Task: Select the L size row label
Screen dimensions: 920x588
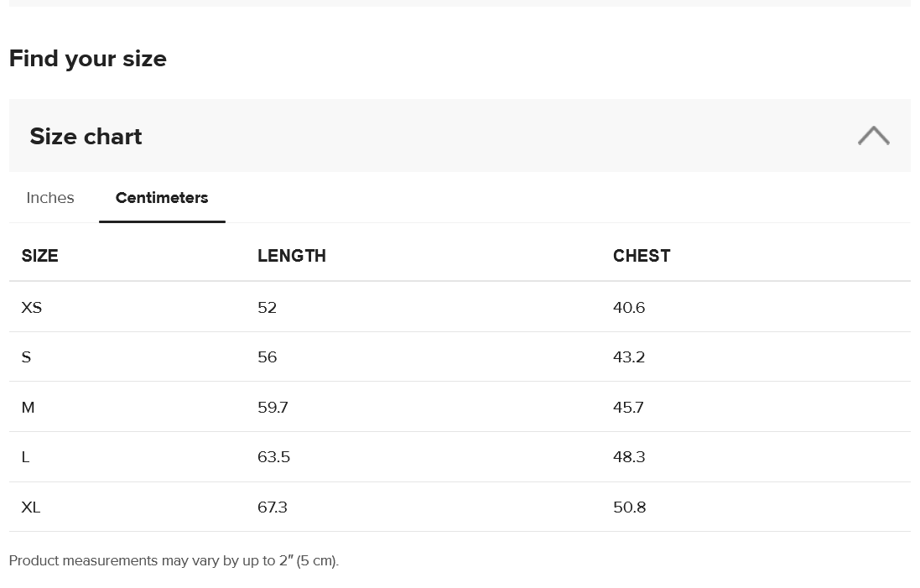Action: coord(25,457)
